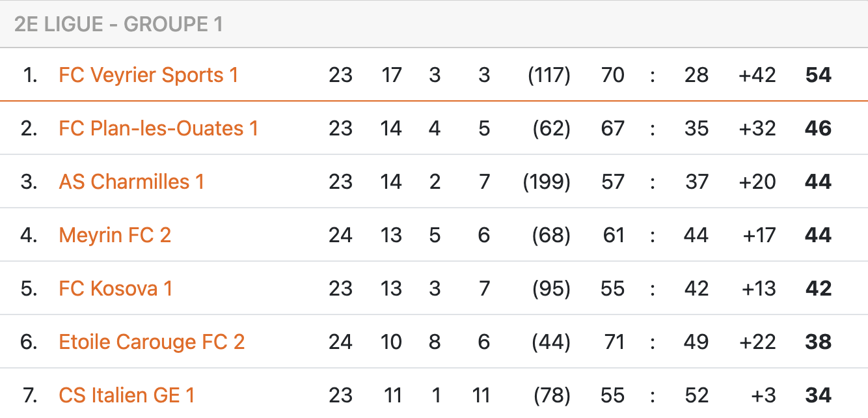This screenshot has height=418, width=868.
Task: Click the (199) value for AS Charmilles
Action: (x=547, y=182)
